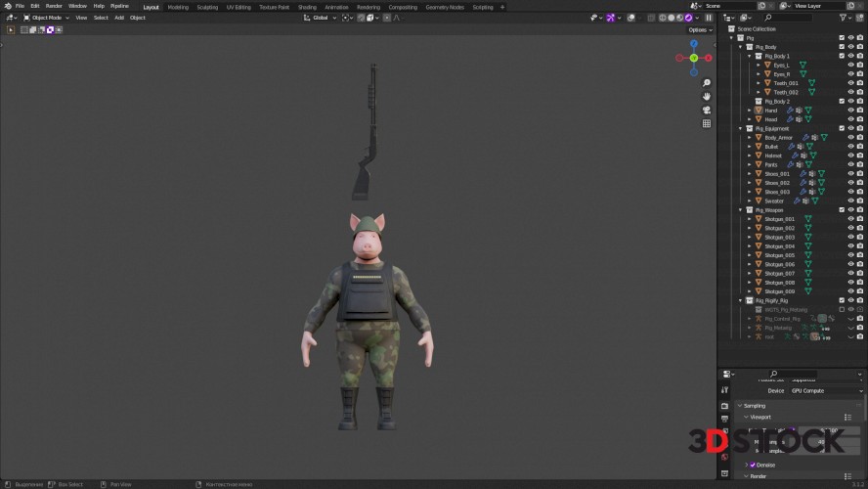Viewport: 868px width, 489px height.
Task: Click the pan hand viewport icon
Action: pyautogui.click(x=707, y=97)
